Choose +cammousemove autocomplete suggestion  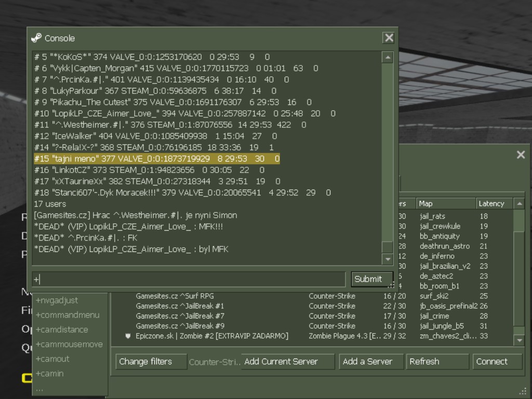pos(70,344)
